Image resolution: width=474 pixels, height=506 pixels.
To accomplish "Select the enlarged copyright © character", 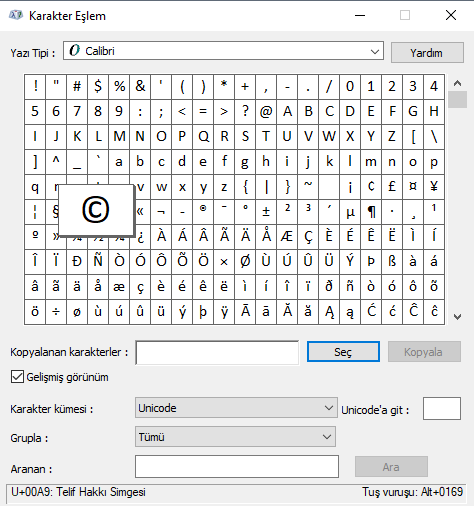I will (x=96, y=210).
